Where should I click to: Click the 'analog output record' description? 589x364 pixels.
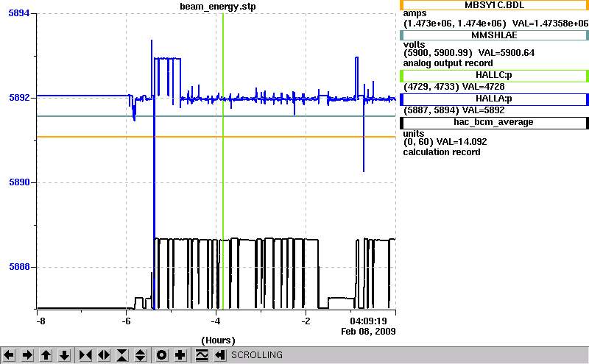click(448, 63)
